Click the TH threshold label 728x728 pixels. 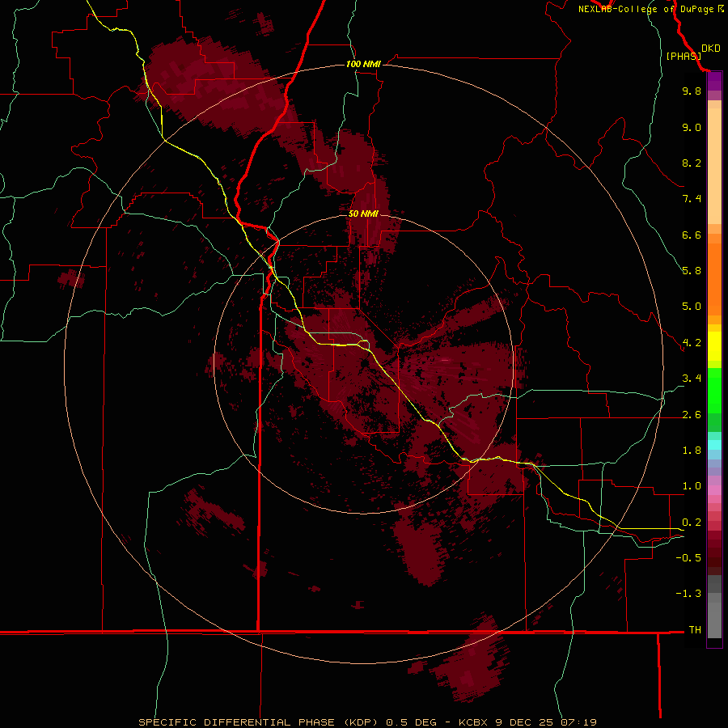695,630
